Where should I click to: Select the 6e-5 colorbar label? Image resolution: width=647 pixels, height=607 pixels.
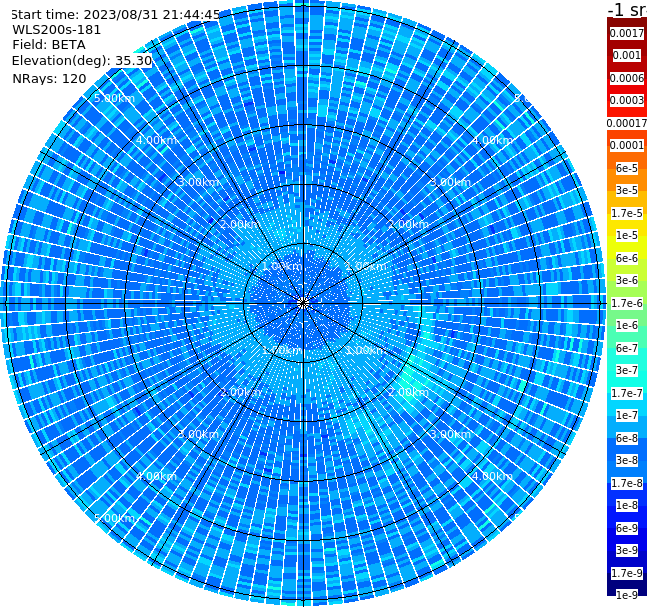627,168
